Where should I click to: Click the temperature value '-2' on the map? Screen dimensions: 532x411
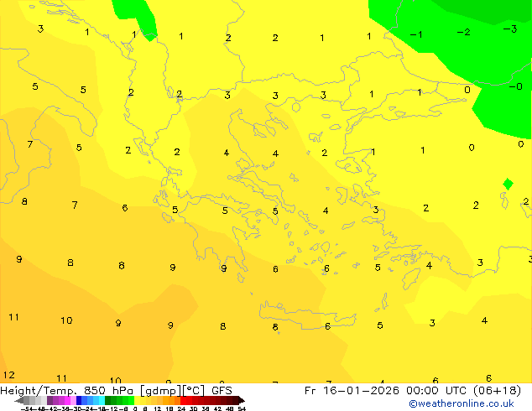pyautogui.click(x=463, y=32)
